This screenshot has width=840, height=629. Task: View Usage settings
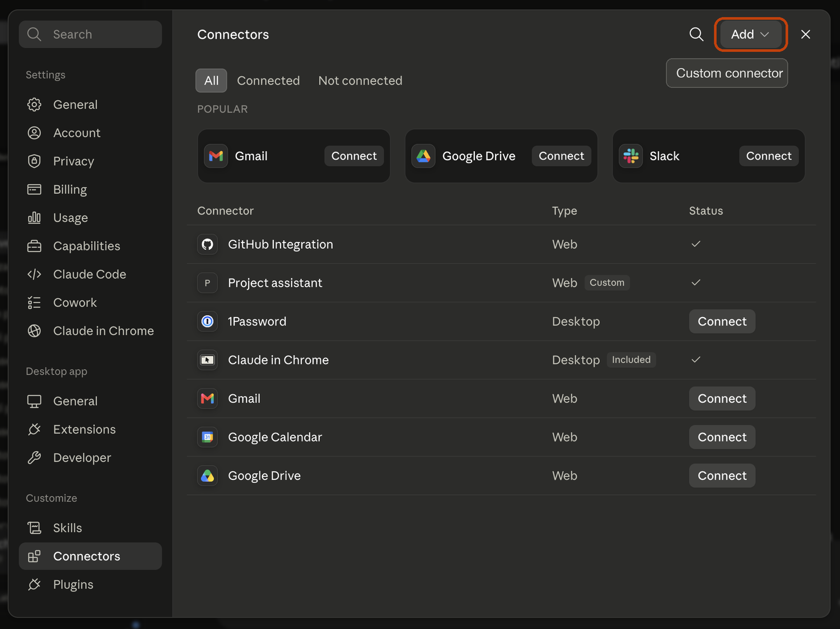click(90, 218)
